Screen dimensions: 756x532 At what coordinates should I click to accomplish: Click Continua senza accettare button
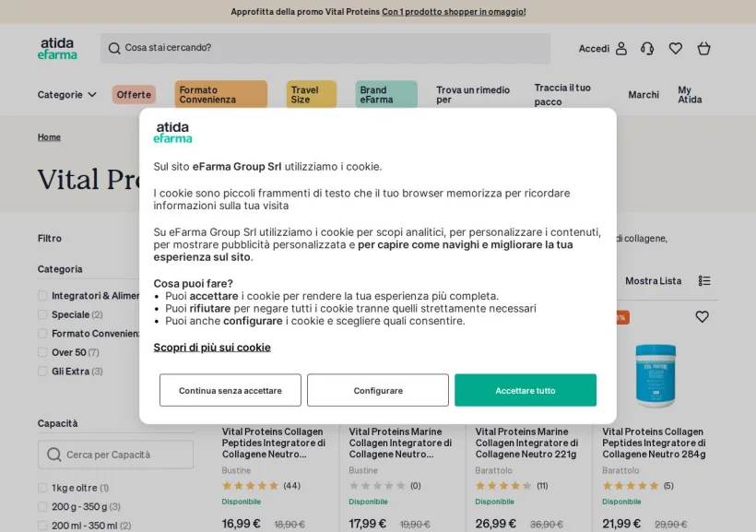click(x=230, y=390)
